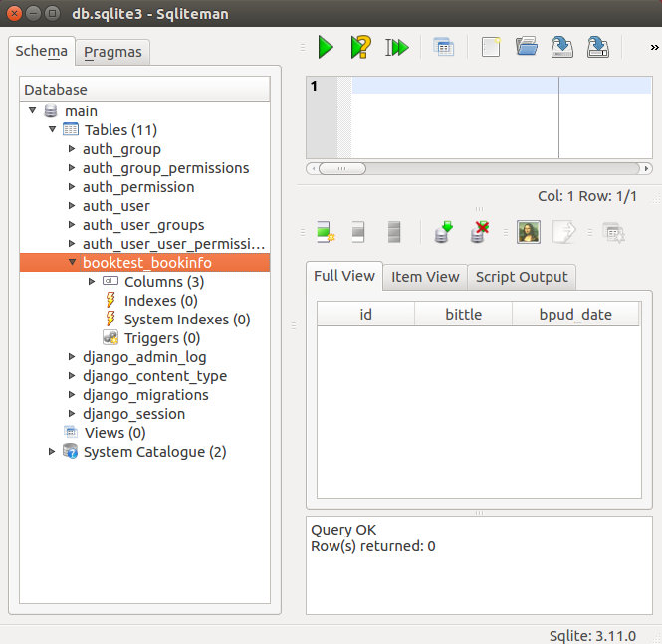Expand System Catalogue (2) arrow

point(52,452)
